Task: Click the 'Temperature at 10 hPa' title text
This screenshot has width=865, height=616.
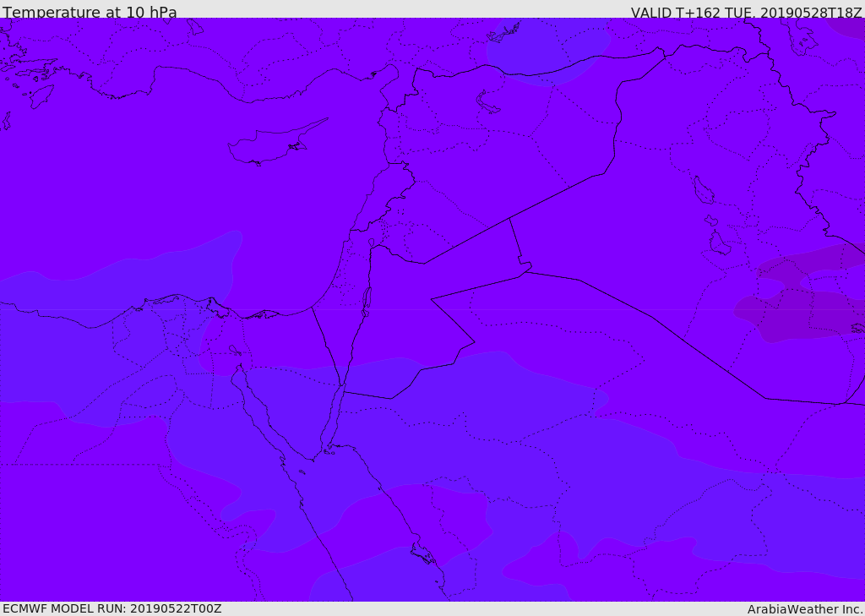Action: [90, 12]
